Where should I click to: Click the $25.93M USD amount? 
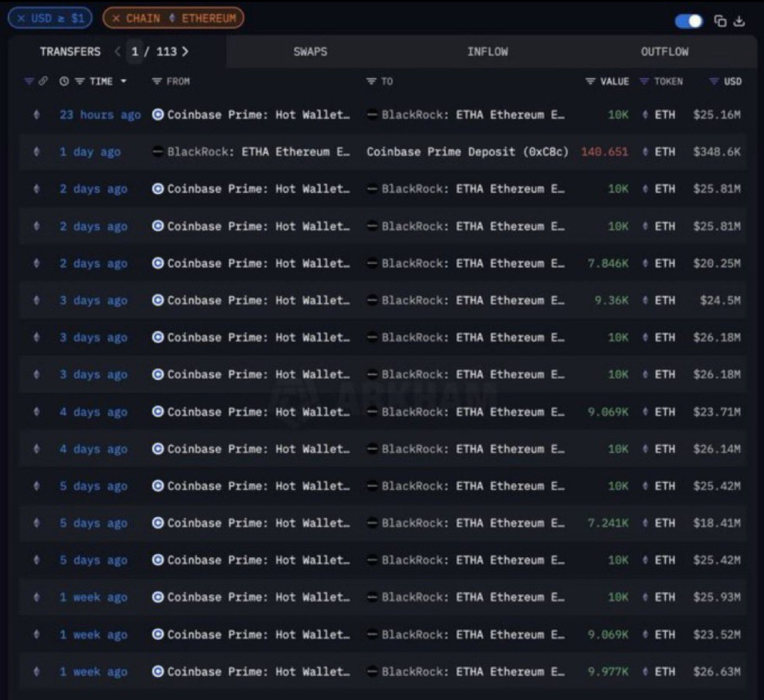[x=716, y=597]
